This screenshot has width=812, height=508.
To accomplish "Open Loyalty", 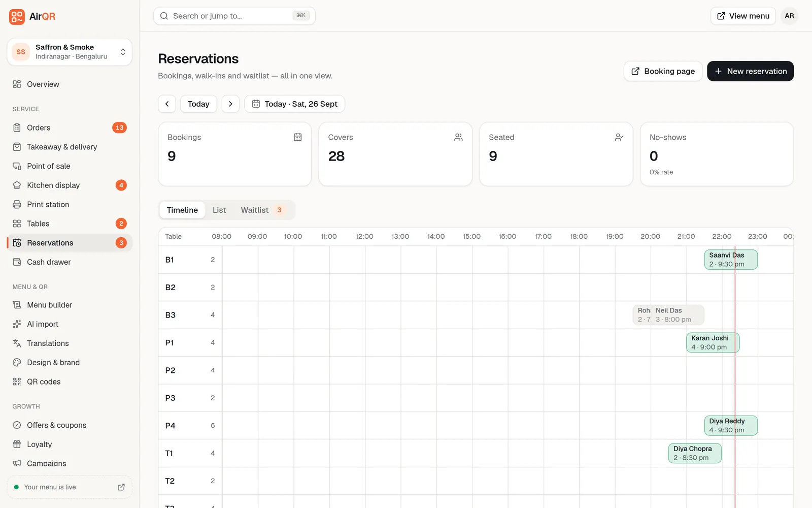I will (x=70, y=444).
